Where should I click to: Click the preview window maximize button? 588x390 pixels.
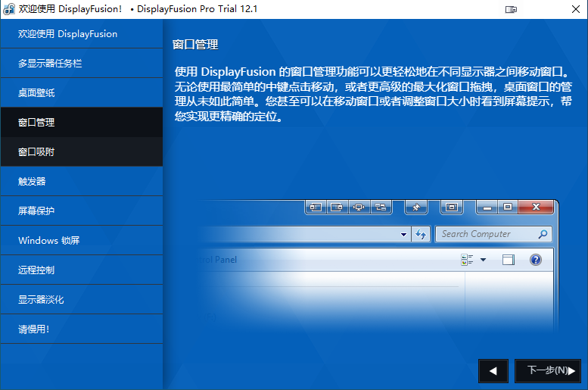point(508,207)
